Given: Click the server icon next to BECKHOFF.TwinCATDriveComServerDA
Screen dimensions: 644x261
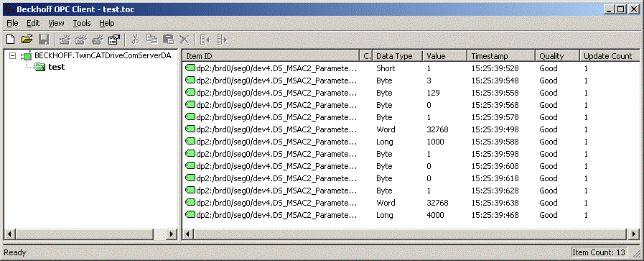Looking at the screenshot, I should [27, 55].
